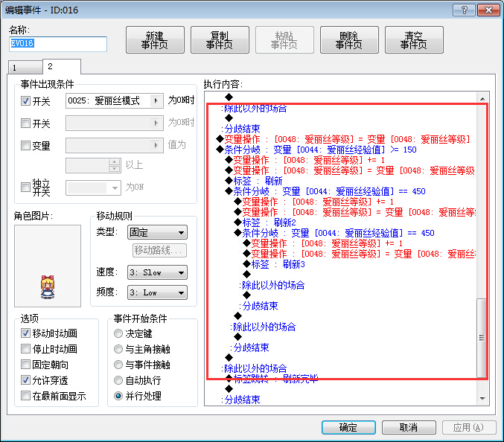The height and width of the screenshot is (442, 504).
Task: Select the 自动执行 trigger radio button
Action: pos(118,380)
